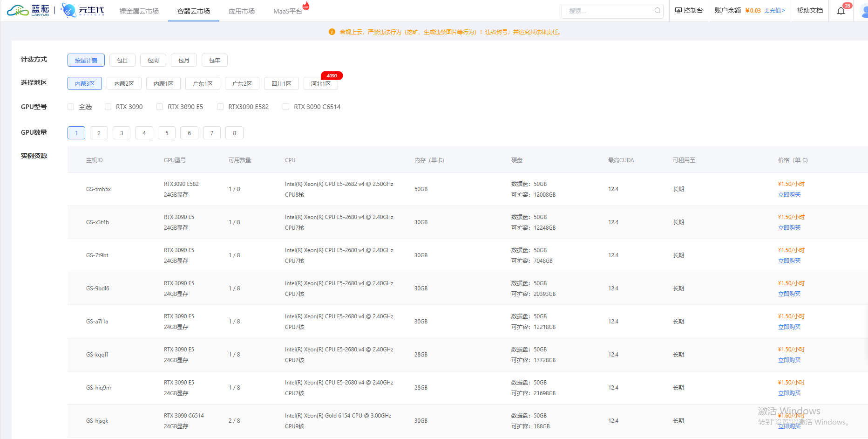Open the 应用市场 tab
The height and width of the screenshot is (439, 868).
coord(241,10)
